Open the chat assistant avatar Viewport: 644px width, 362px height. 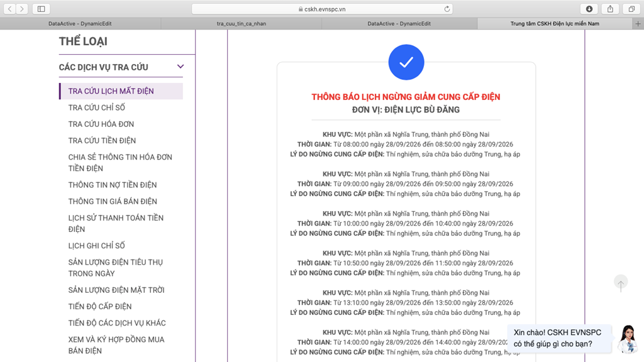628,339
